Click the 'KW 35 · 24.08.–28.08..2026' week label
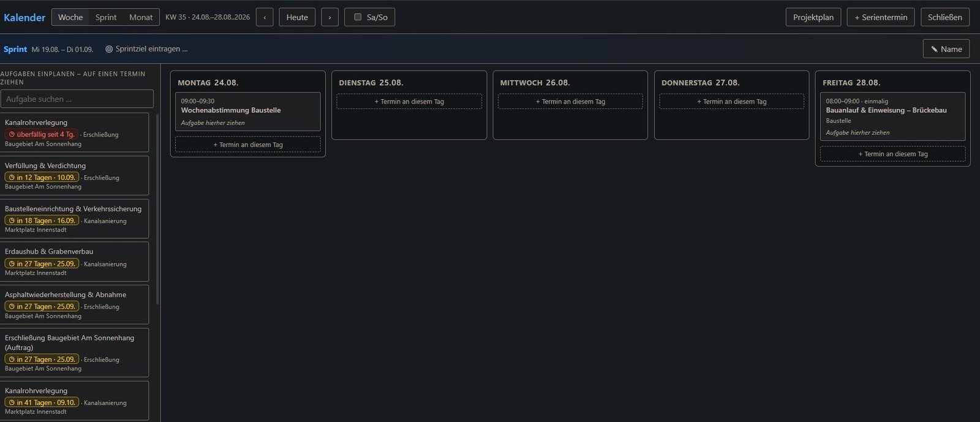 click(208, 17)
